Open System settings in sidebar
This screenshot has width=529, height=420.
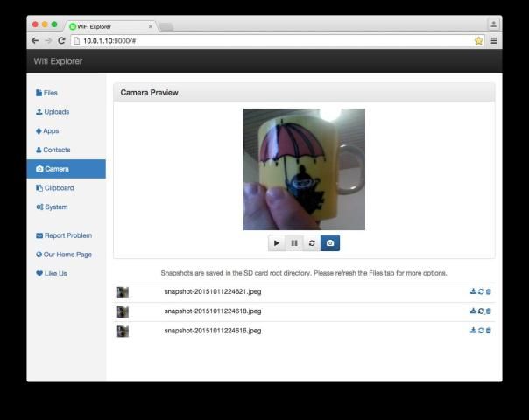pyautogui.click(x=55, y=207)
